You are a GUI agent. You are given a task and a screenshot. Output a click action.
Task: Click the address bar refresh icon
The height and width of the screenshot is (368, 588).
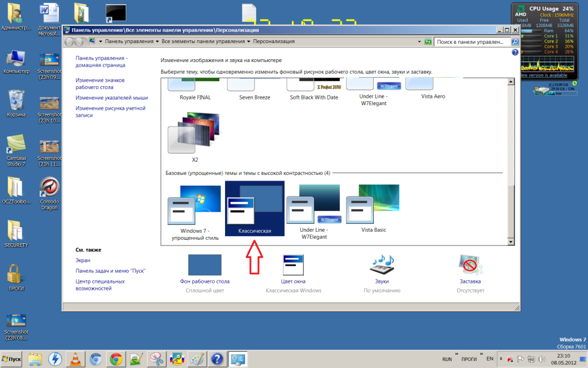coord(428,41)
